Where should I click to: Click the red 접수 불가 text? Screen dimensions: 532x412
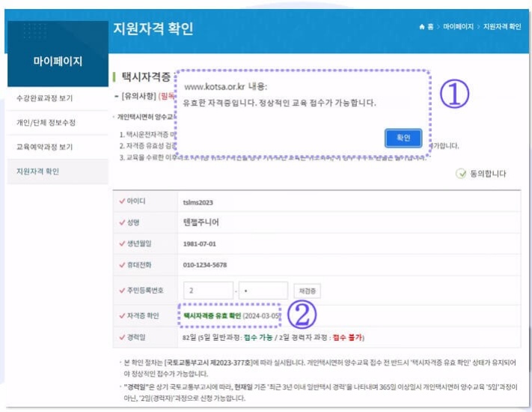click(347, 337)
